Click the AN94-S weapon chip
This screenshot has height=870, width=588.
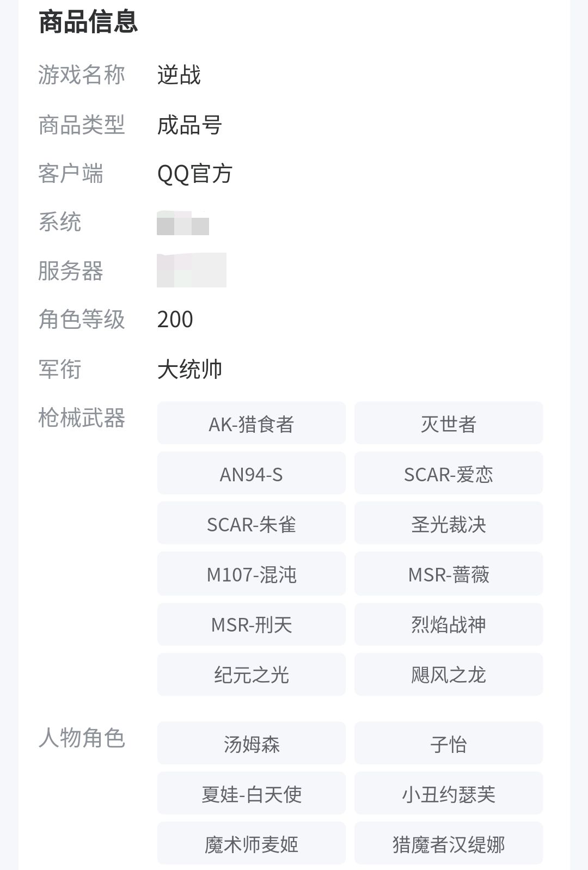(x=251, y=474)
